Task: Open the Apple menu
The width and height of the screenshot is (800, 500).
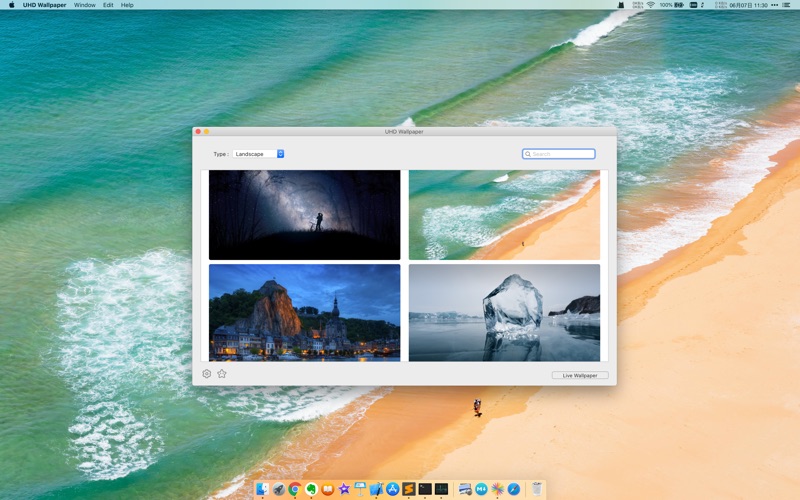Action: [12, 5]
